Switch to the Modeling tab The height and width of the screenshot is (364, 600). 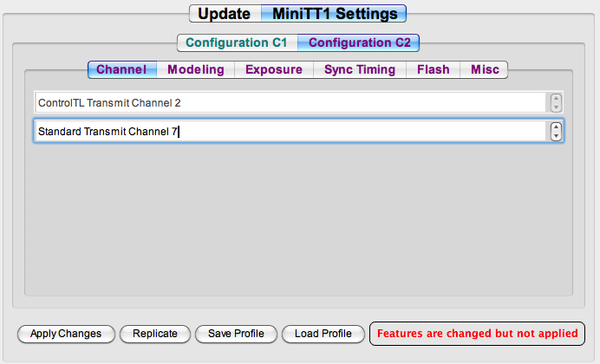(x=196, y=69)
